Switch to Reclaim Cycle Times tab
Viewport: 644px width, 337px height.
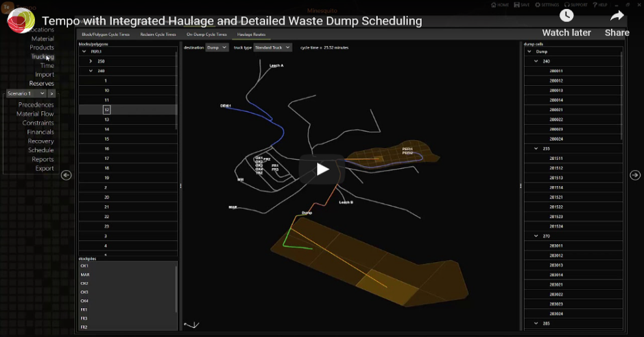(158, 34)
